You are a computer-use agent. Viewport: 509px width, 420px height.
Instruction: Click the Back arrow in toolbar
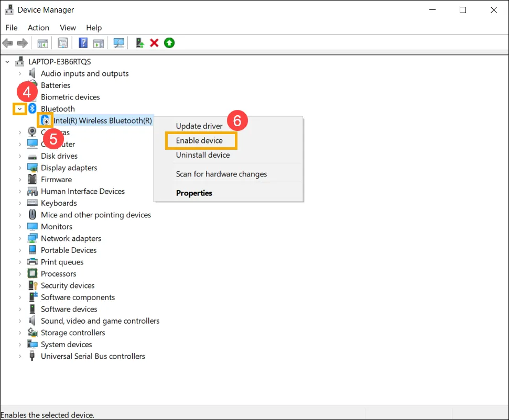click(8, 43)
